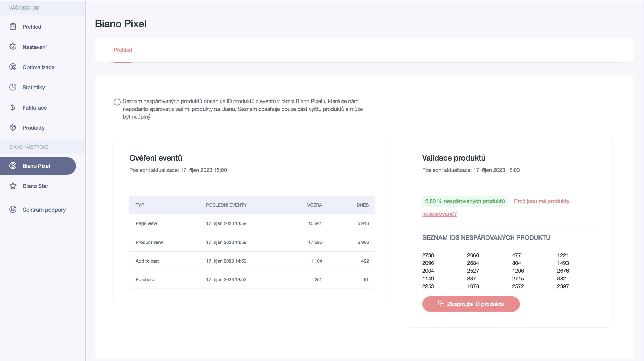The height and width of the screenshot is (361, 644).
Task: Click unpaired product ID 2715
Action: (518, 279)
